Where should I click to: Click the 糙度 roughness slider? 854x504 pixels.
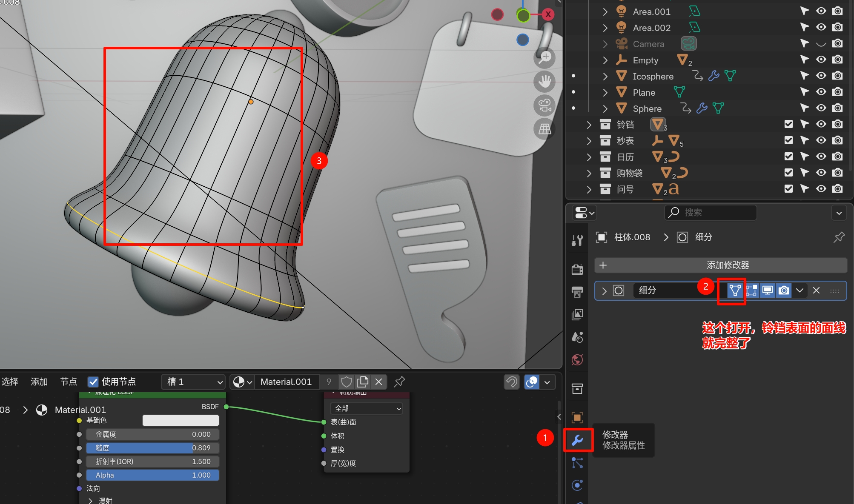[152, 448]
